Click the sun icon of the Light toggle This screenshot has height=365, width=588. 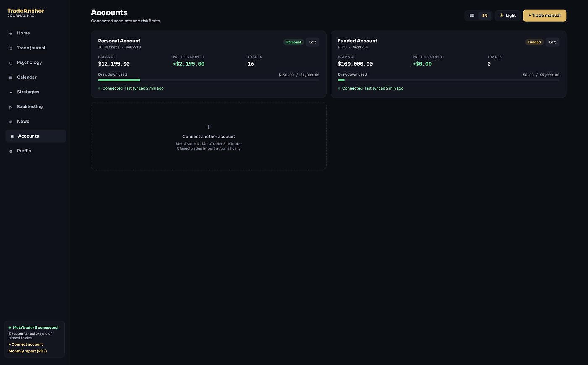click(x=501, y=15)
